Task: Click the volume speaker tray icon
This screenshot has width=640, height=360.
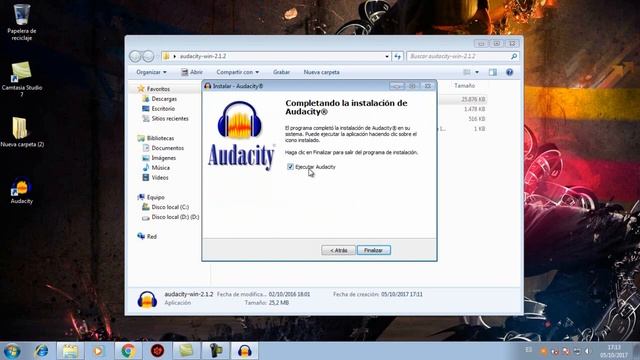Action: pos(587,351)
